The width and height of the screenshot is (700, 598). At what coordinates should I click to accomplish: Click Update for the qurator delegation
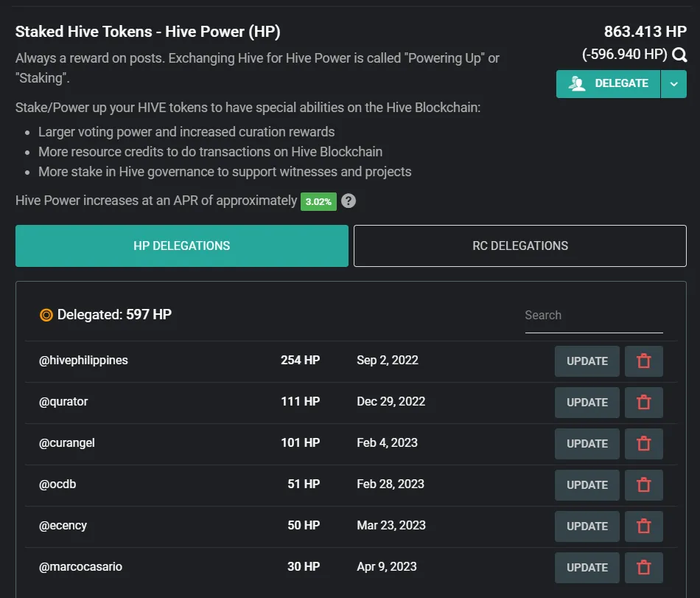(587, 403)
